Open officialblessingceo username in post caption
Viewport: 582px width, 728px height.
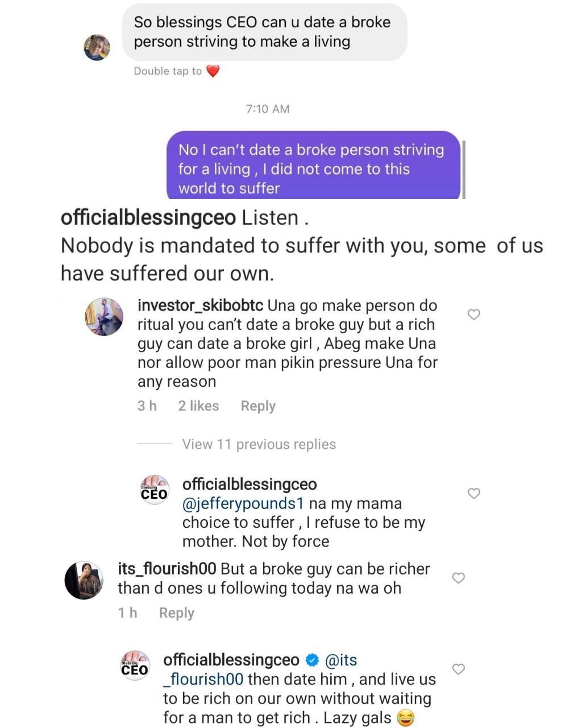[148, 218]
